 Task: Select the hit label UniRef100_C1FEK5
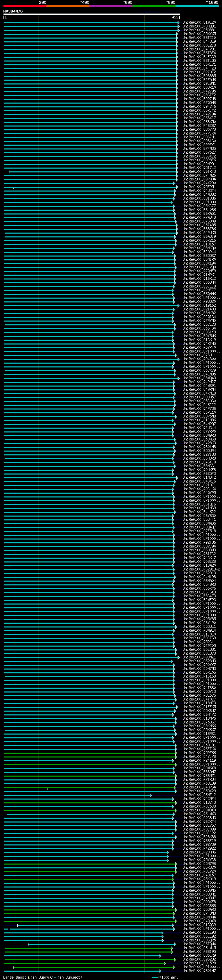[199, 707]
